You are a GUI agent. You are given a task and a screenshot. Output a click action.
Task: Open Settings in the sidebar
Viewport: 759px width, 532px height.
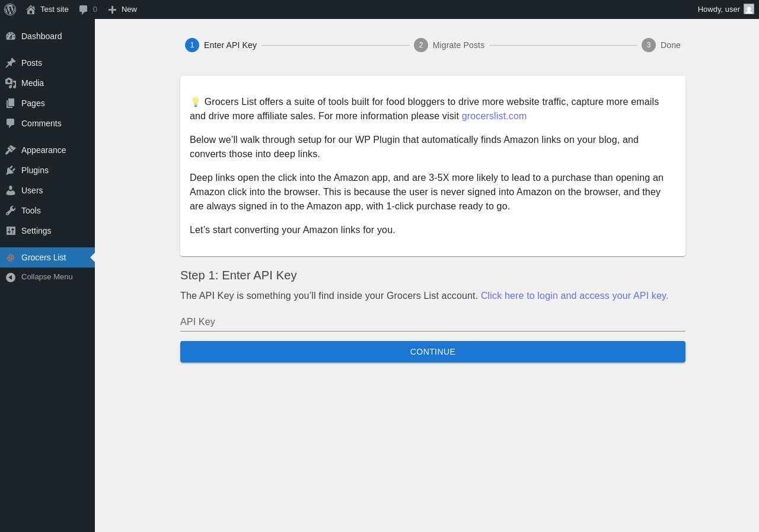pos(47,231)
